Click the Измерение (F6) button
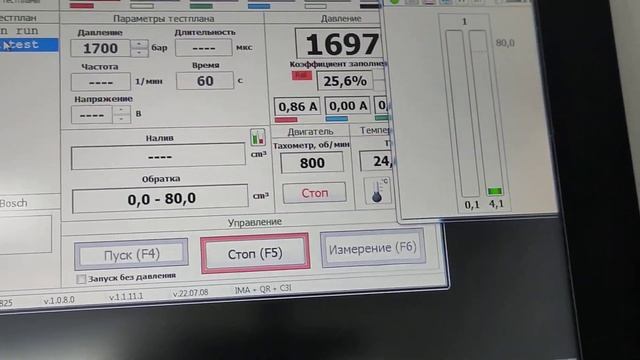Viewport: 640px width, 360px height. coord(373,248)
